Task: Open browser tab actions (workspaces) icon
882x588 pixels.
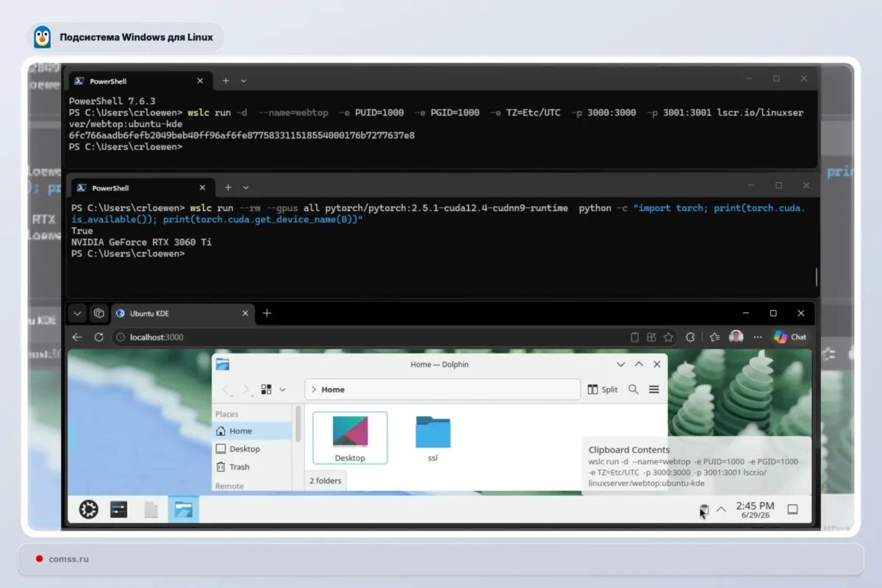Action: (x=98, y=313)
